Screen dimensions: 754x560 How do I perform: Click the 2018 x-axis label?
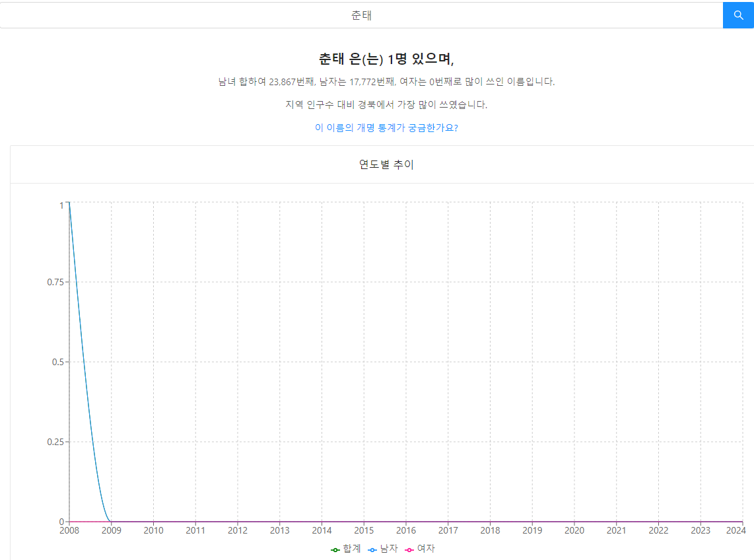tap(490, 530)
